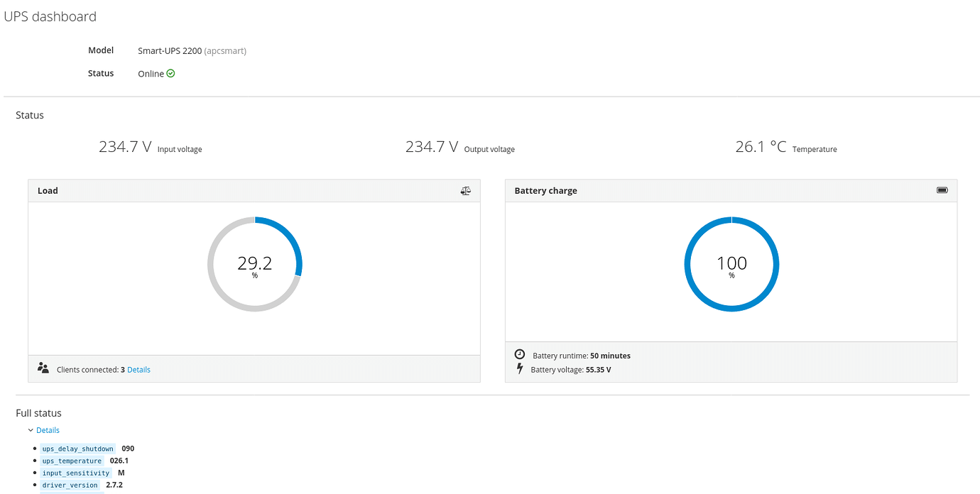
Task: Click the battery icon on the Battery charge card
Action: pyautogui.click(x=942, y=190)
